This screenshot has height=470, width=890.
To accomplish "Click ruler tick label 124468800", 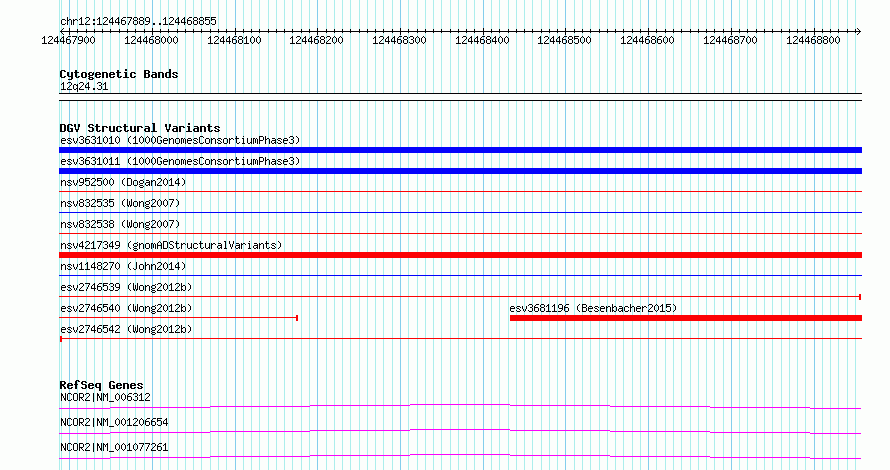I will tap(813, 40).
